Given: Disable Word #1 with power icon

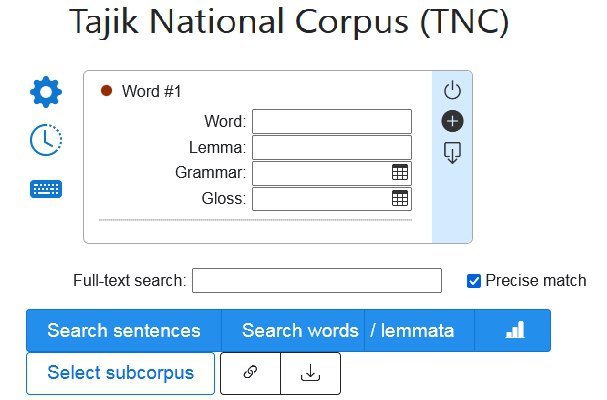Looking at the screenshot, I should (452, 91).
